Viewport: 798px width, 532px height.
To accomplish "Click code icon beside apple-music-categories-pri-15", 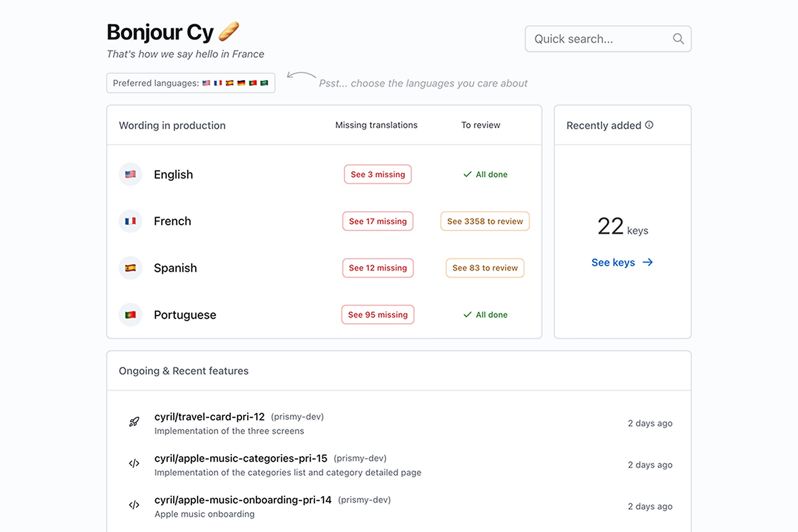I will [x=134, y=464].
